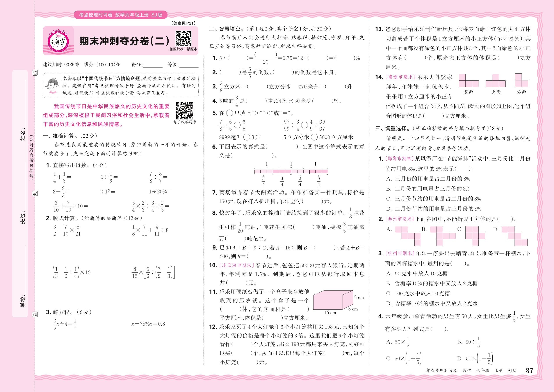Click the pink segmented fraction bar diagram

[x=291, y=172]
